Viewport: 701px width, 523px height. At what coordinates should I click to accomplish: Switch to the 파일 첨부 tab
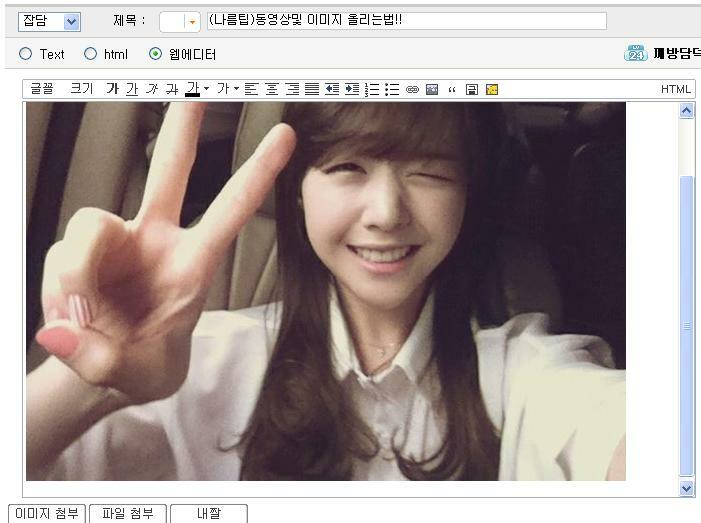pyautogui.click(x=127, y=513)
